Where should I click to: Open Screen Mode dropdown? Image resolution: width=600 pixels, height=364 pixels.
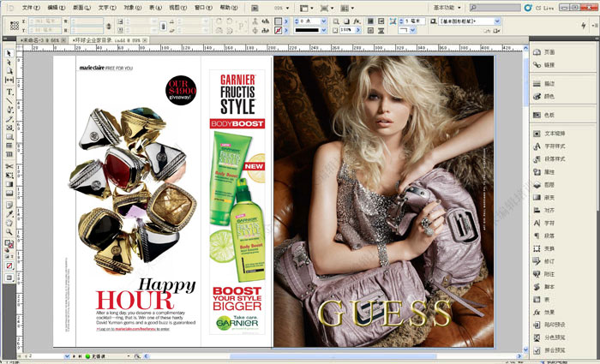[x=327, y=8]
